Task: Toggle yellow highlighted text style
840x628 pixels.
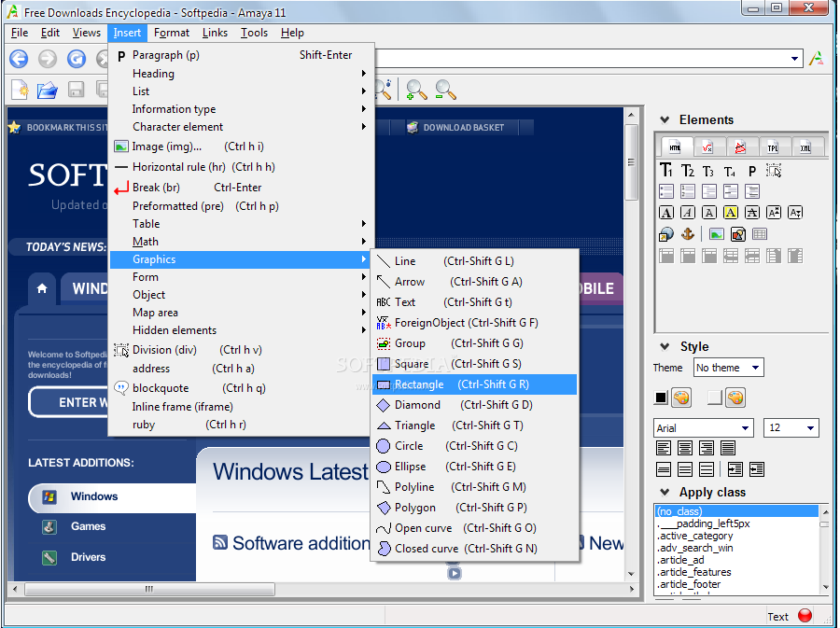Action: click(x=730, y=213)
